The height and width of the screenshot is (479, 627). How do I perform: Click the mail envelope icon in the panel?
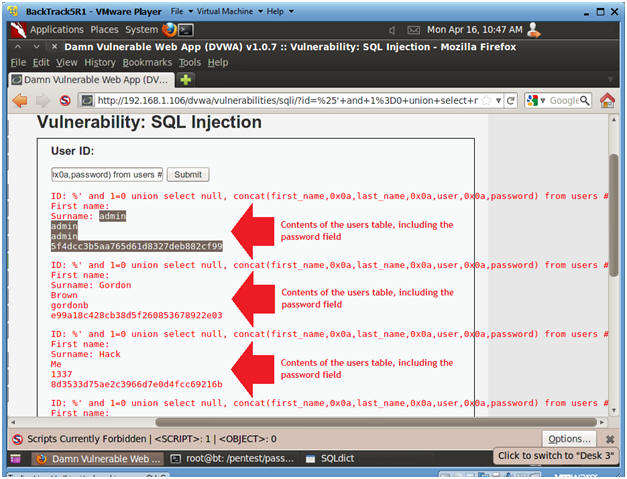413,30
